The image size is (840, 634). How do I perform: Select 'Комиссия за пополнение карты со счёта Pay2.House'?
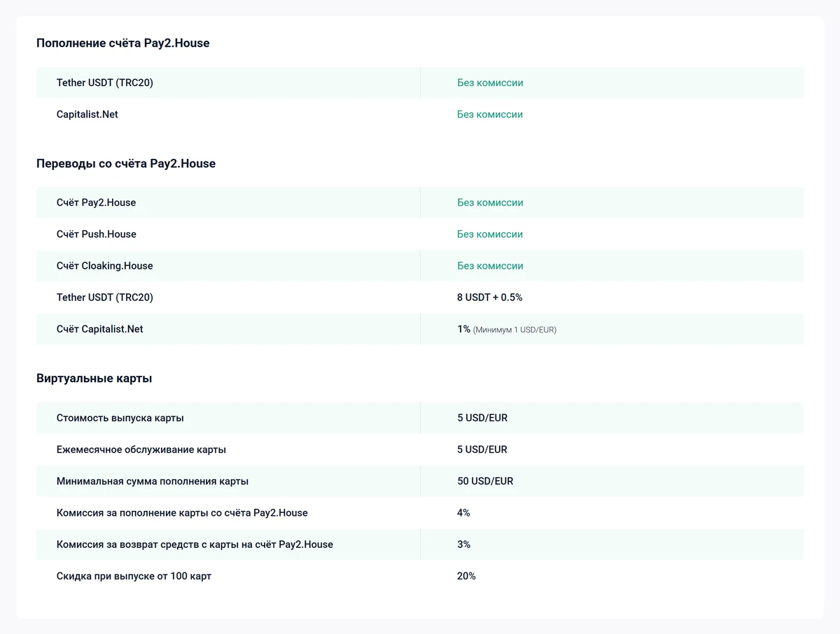click(182, 513)
